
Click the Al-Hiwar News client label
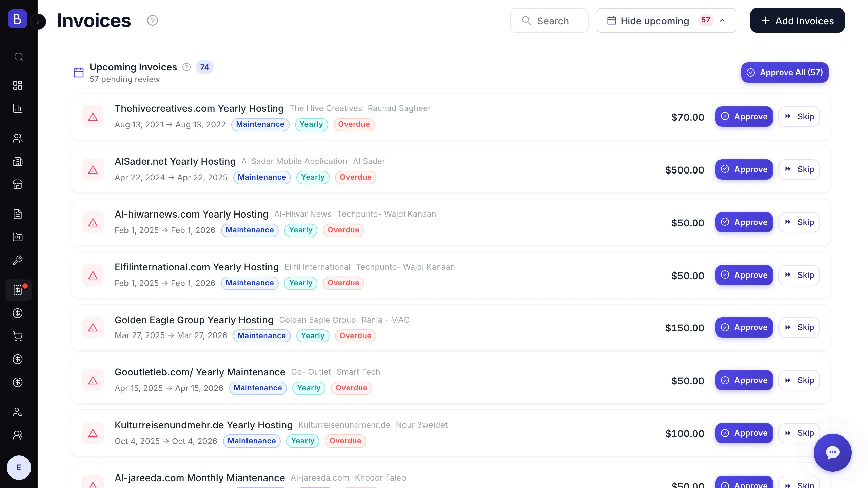tap(302, 214)
